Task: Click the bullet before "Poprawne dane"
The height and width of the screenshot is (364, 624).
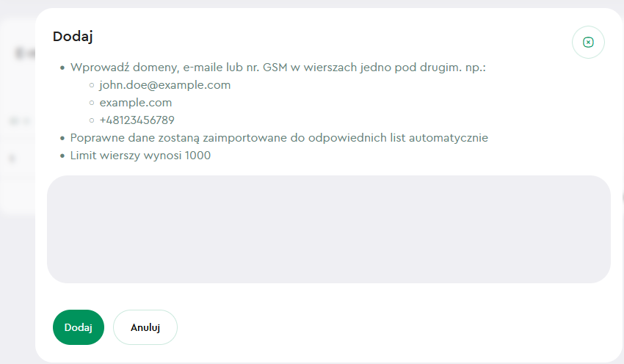Action: pyautogui.click(x=62, y=138)
